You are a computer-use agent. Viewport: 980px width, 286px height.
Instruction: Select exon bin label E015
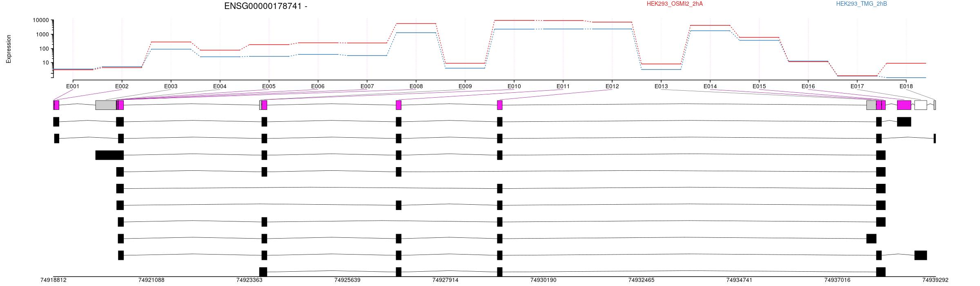pos(759,86)
